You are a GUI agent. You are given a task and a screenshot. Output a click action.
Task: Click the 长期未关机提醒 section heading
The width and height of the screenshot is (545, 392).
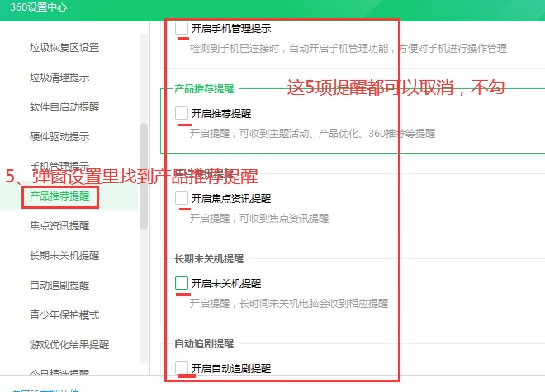tap(209, 259)
